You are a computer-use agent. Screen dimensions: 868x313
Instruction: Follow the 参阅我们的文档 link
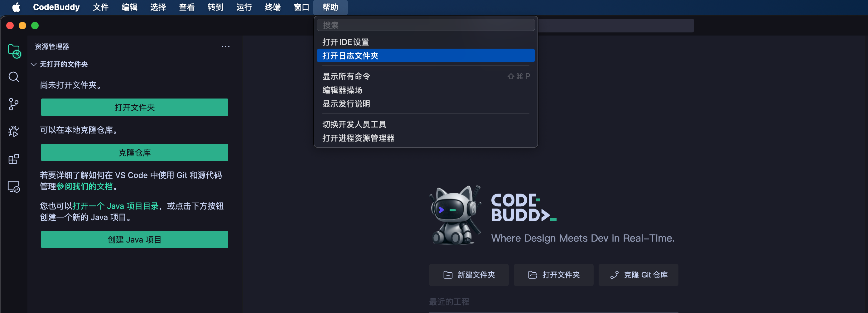[84, 186]
